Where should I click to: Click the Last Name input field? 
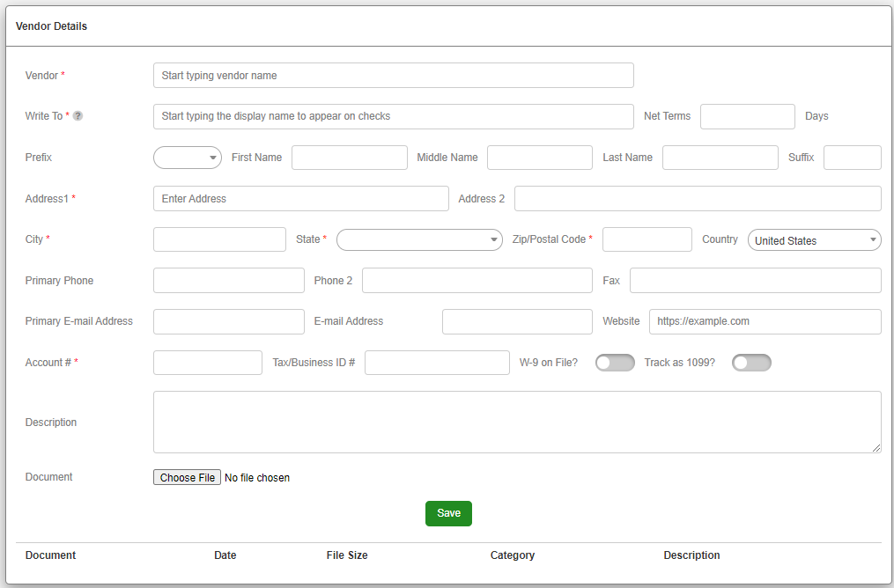[x=720, y=158]
